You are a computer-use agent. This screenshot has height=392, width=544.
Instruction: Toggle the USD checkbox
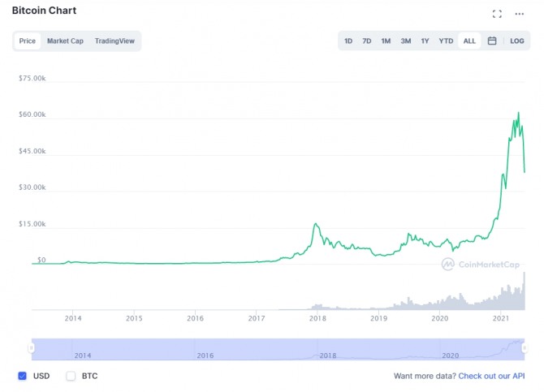pyautogui.click(x=23, y=376)
